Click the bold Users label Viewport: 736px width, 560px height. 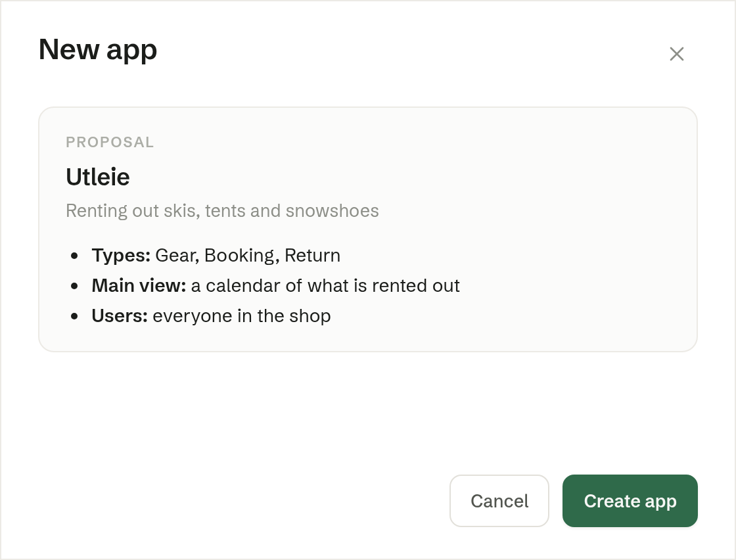tap(120, 316)
